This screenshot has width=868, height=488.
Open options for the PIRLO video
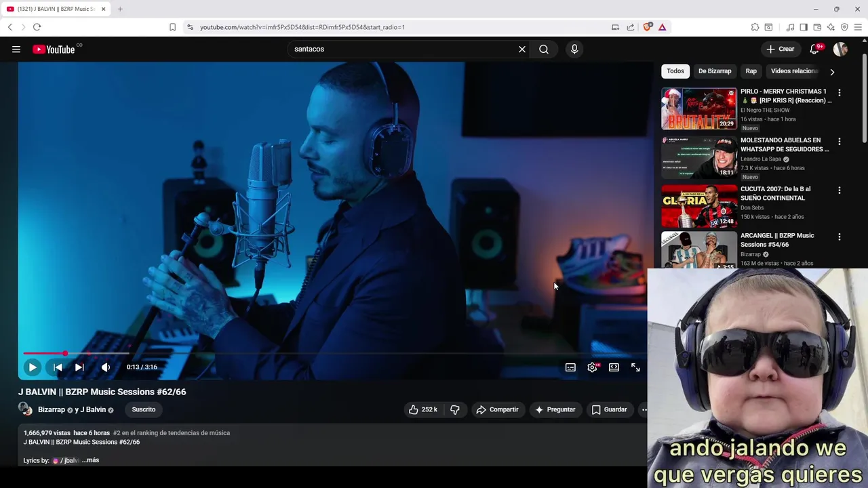(840, 93)
